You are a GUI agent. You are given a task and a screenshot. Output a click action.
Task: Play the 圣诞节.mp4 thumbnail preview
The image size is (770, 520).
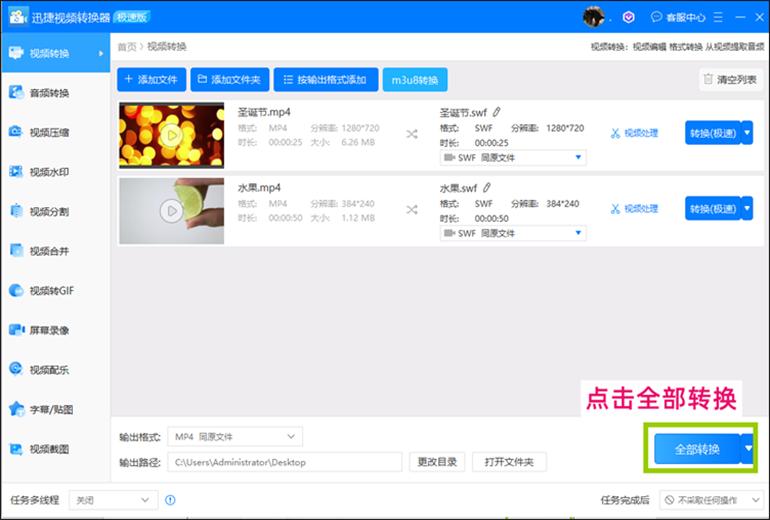pos(171,135)
